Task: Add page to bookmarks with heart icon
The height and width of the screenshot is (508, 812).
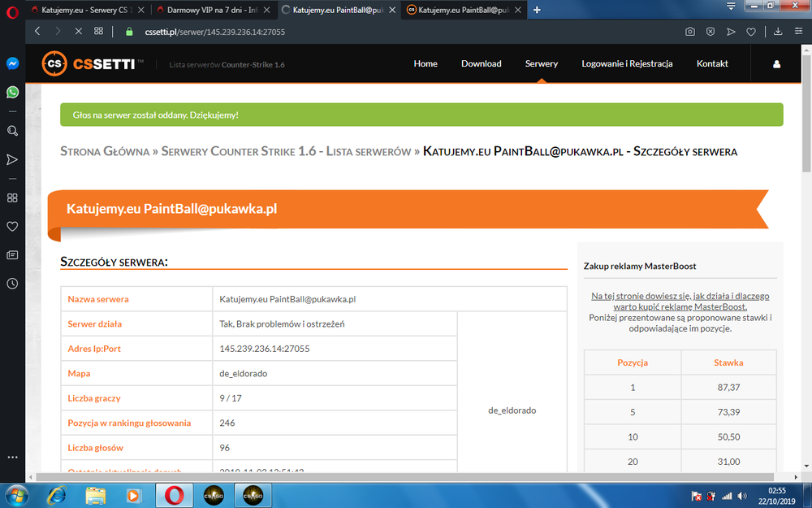Action: pyautogui.click(x=751, y=32)
